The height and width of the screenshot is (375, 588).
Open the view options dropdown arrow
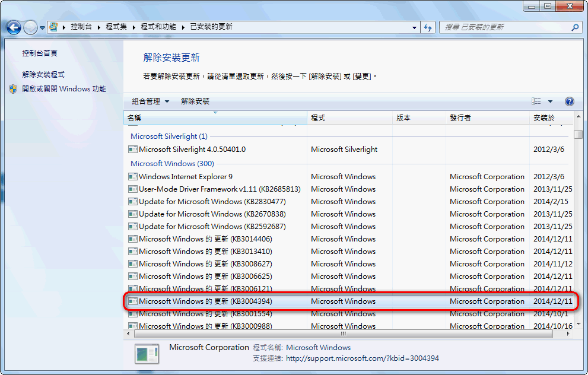[550, 101]
